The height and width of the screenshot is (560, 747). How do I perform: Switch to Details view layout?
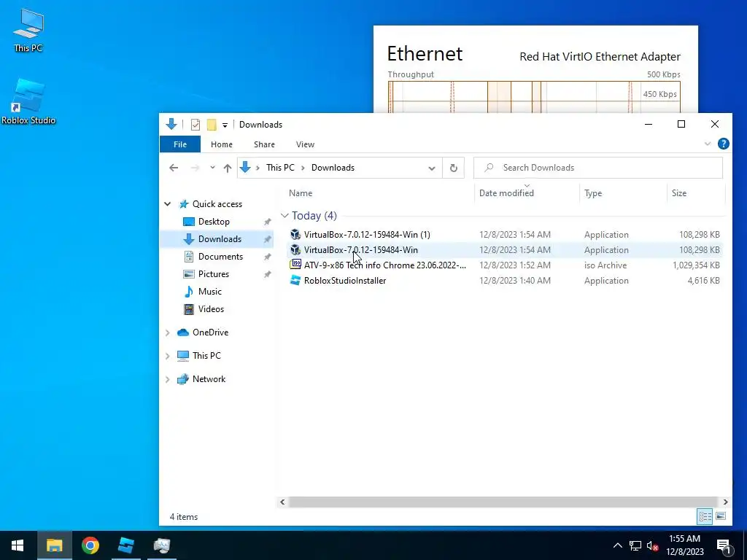pos(705,517)
